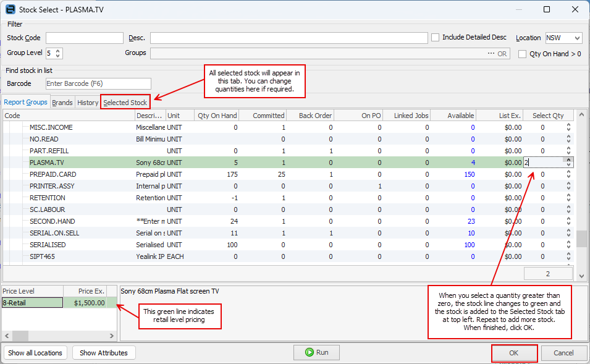The image size is (590, 364).
Task: Select the SERIAL.ON.SELL stock code
Action: pos(54,233)
